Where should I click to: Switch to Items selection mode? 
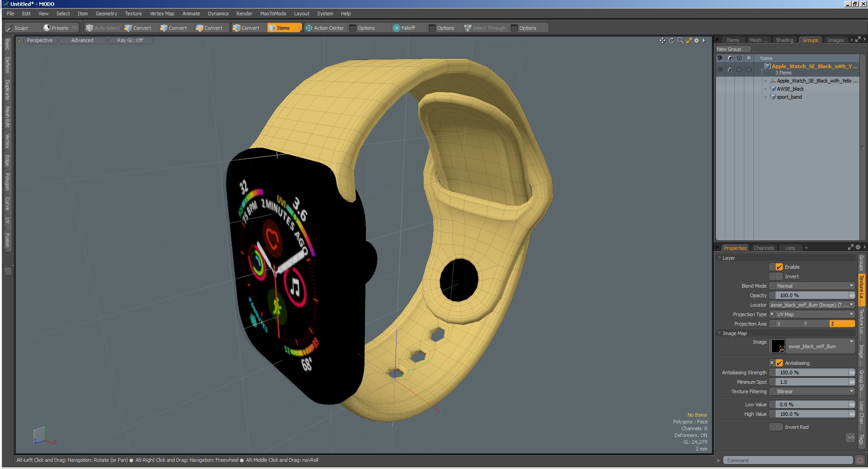[x=283, y=28]
